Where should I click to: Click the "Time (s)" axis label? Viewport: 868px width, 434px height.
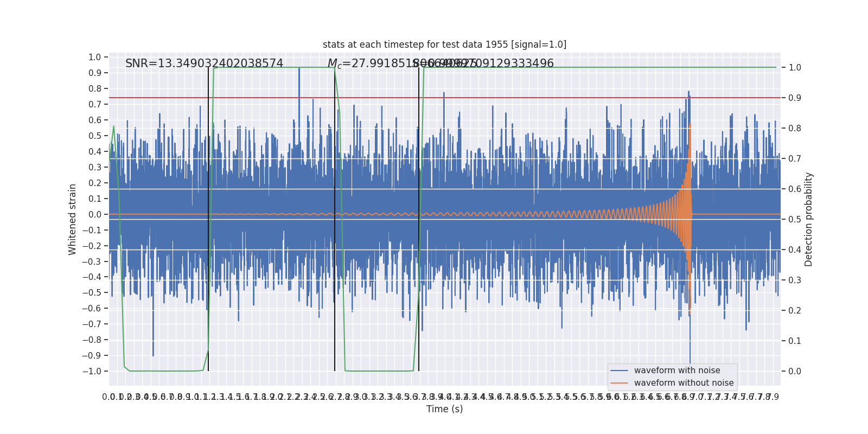pos(444,409)
